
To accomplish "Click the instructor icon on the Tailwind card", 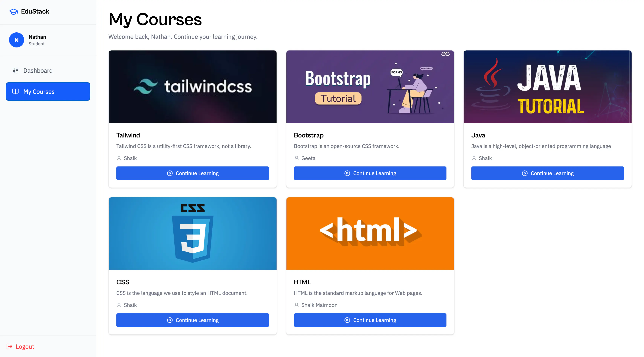I will 119,158.
